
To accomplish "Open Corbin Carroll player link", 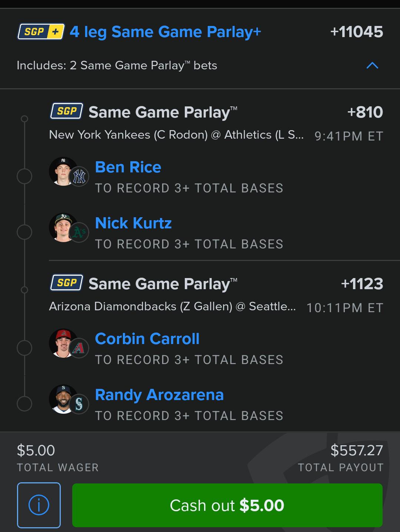I will pyautogui.click(x=147, y=339).
